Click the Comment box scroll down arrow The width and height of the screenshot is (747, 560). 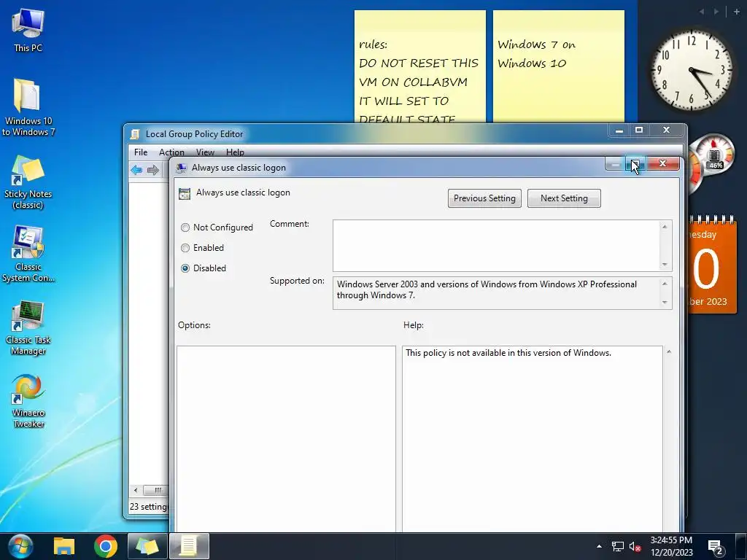665,264
